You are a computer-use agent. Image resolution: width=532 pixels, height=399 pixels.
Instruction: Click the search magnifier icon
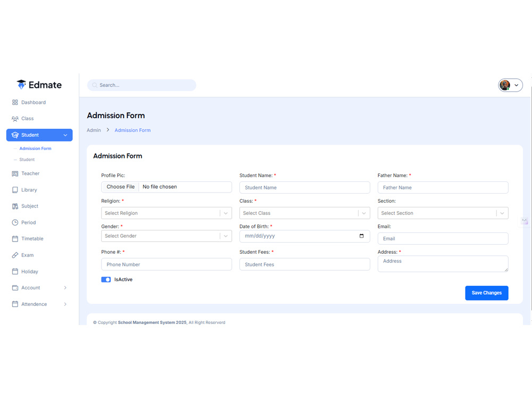[95, 85]
